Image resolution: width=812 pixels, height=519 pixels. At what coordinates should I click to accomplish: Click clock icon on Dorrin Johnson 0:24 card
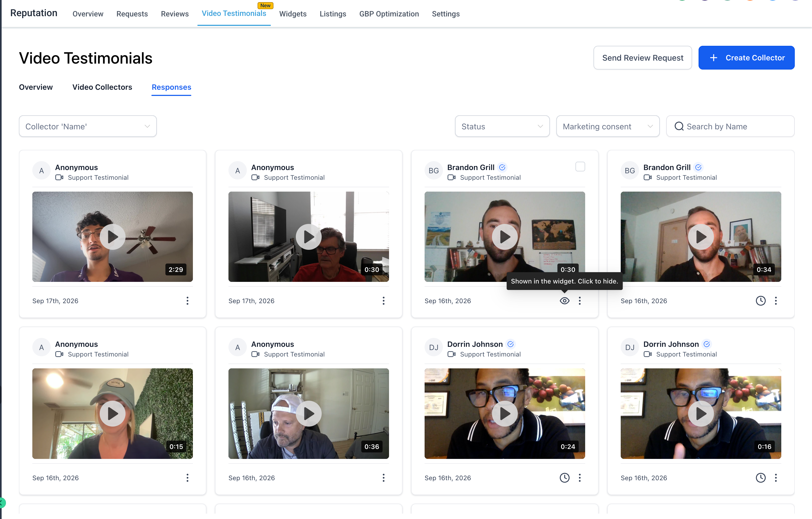(x=564, y=478)
